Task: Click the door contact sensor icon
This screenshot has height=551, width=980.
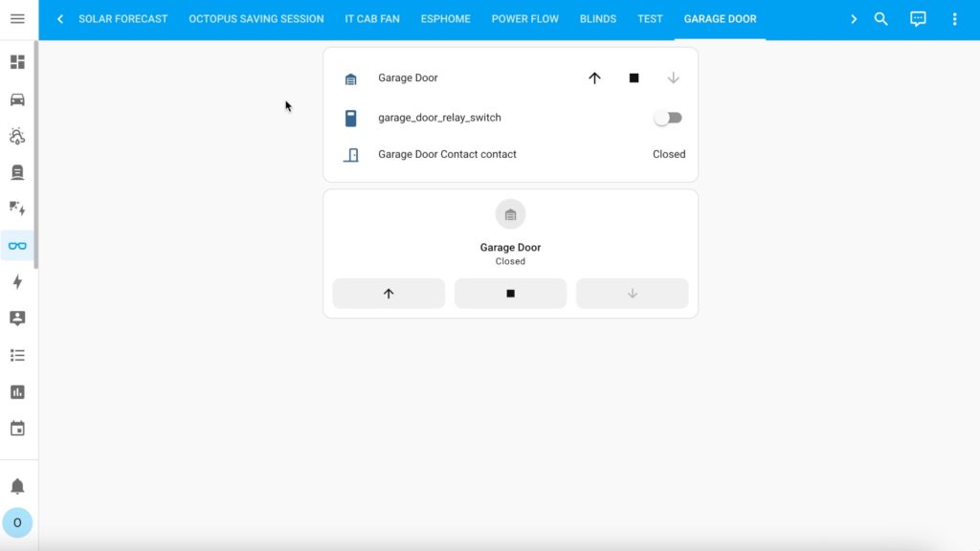Action: 351,155
